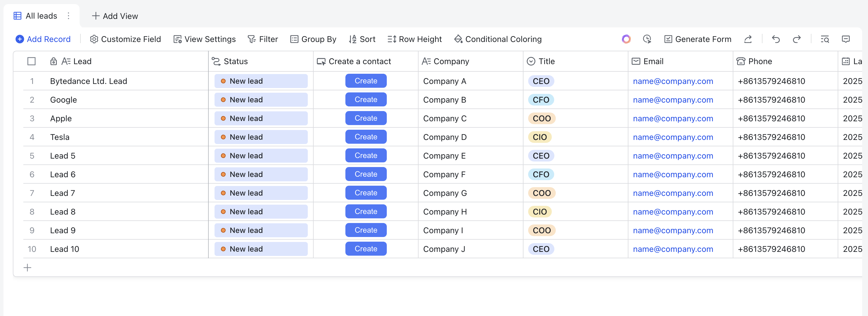Open the email link in Lead 10 row
Screen dimensions: 868x316
click(672, 249)
